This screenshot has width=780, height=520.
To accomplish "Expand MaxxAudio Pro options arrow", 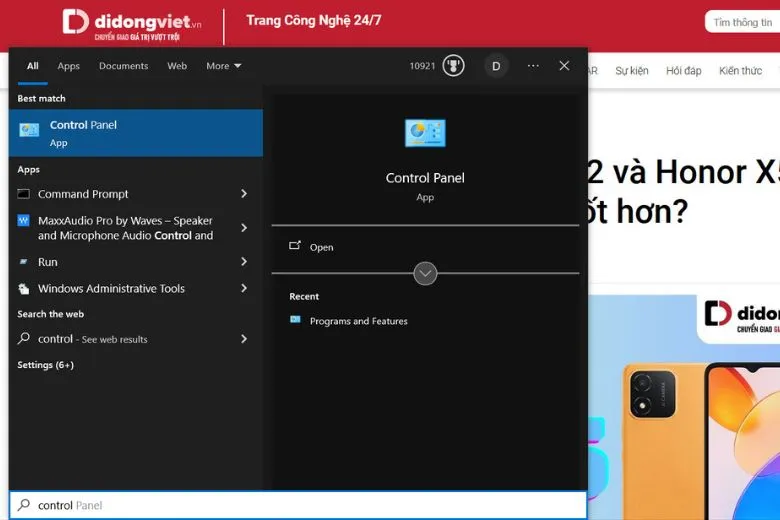I will [244, 228].
